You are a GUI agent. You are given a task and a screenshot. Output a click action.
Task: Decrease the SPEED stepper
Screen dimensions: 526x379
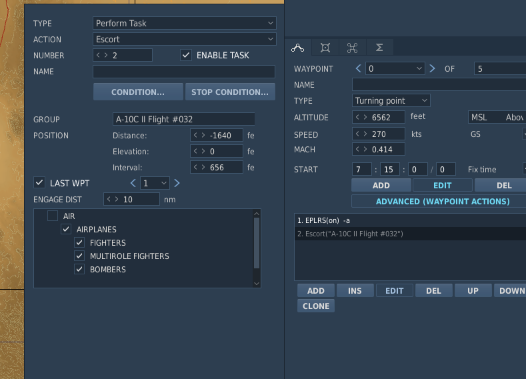pos(357,134)
